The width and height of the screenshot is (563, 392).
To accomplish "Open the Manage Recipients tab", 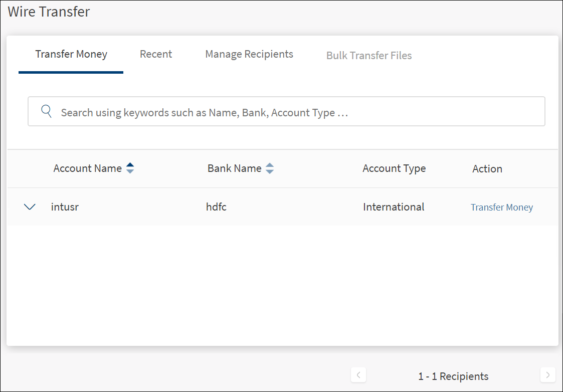I will tap(249, 54).
